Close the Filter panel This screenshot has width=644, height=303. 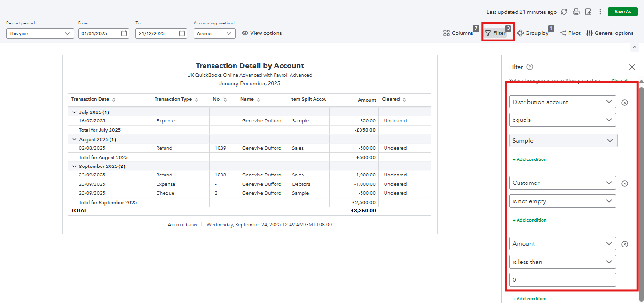point(632,67)
